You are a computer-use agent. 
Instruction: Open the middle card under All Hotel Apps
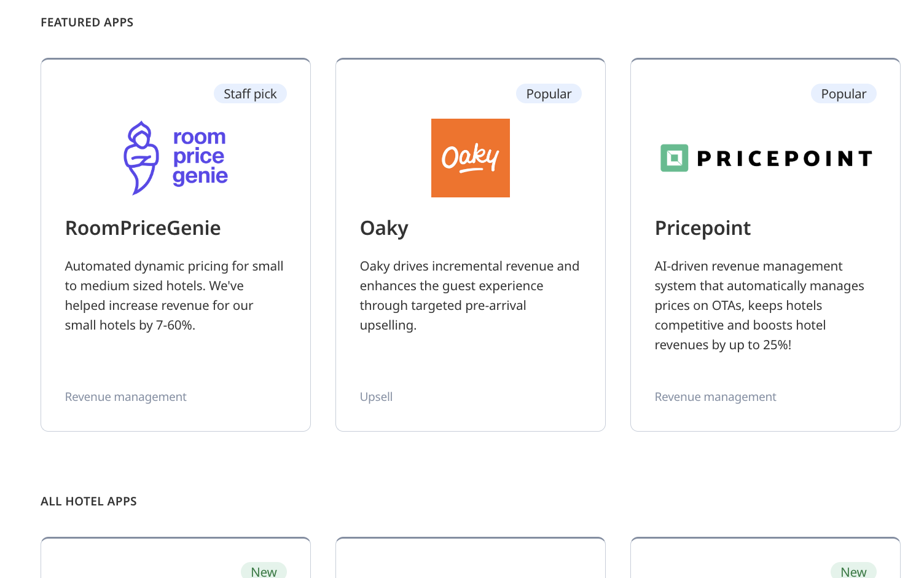471,560
